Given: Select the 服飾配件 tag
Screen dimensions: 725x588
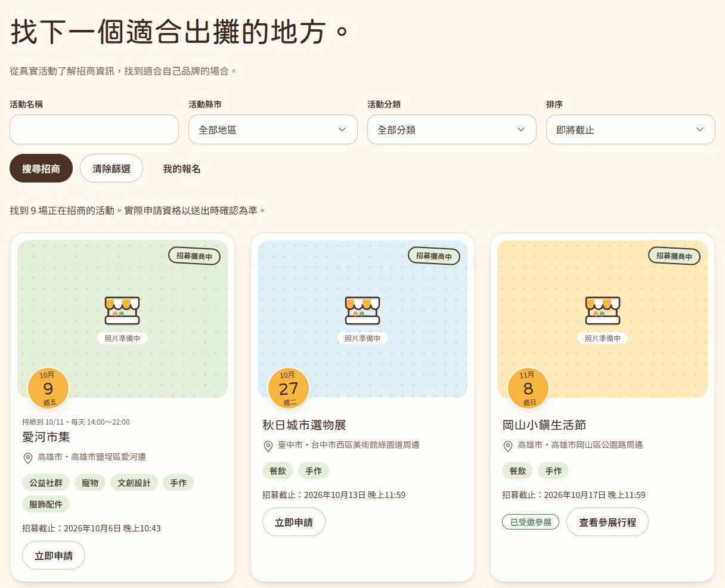Looking at the screenshot, I should click(46, 505).
